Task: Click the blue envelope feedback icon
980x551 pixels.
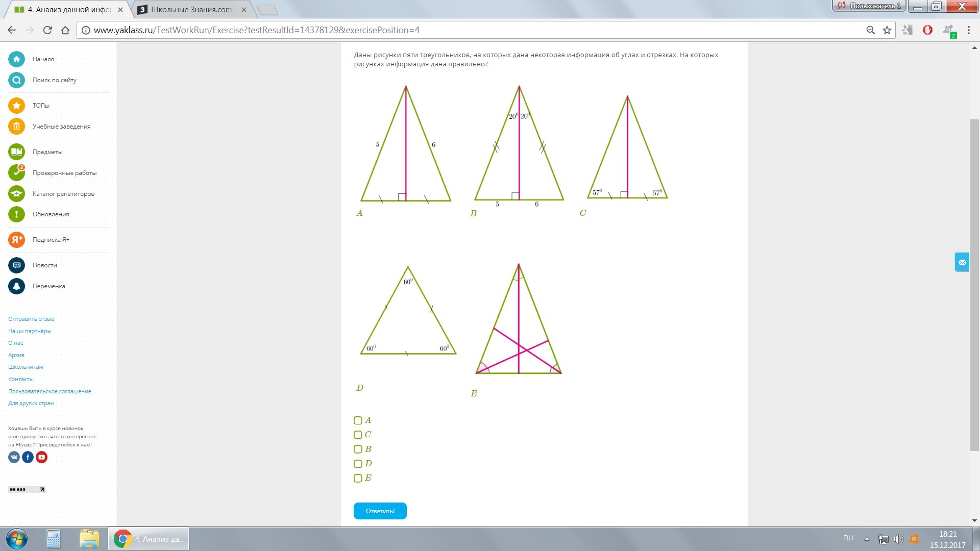Action: [x=962, y=262]
